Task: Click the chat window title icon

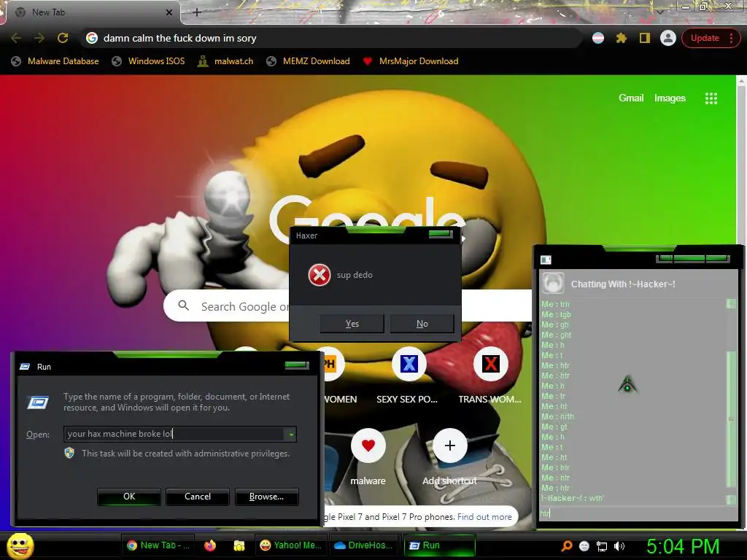Action: click(x=546, y=260)
